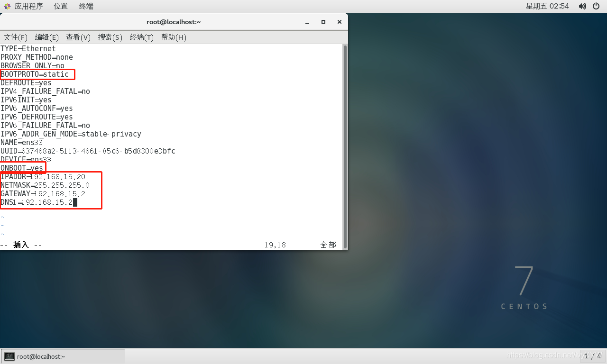
Task: Click the volume speaker icon
Action: (582, 6)
